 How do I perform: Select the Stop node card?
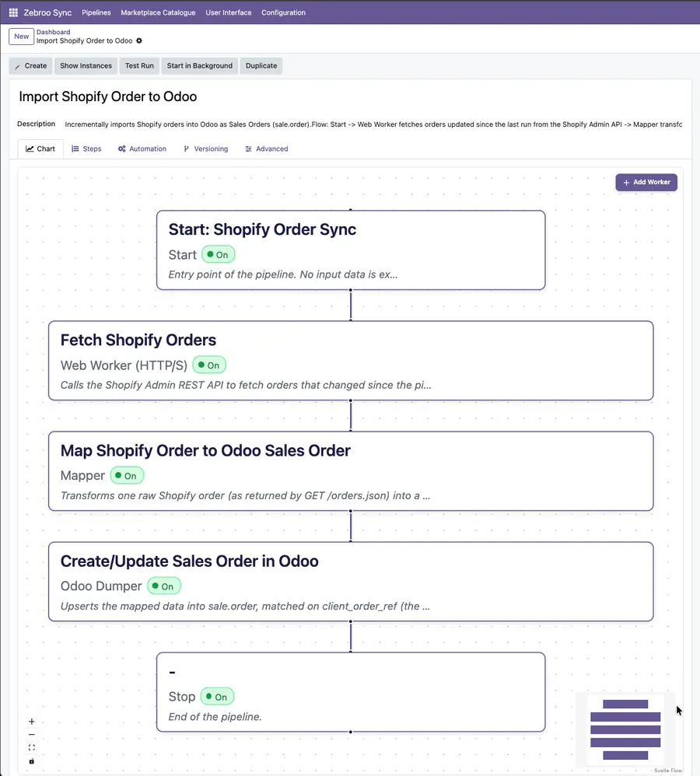(351, 692)
